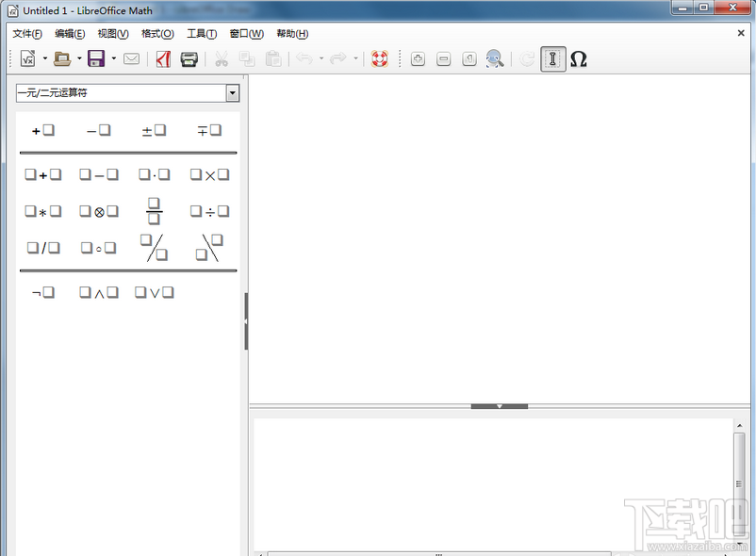This screenshot has height=556, width=756.
Task: Open the 格式 menu
Action: coord(155,34)
